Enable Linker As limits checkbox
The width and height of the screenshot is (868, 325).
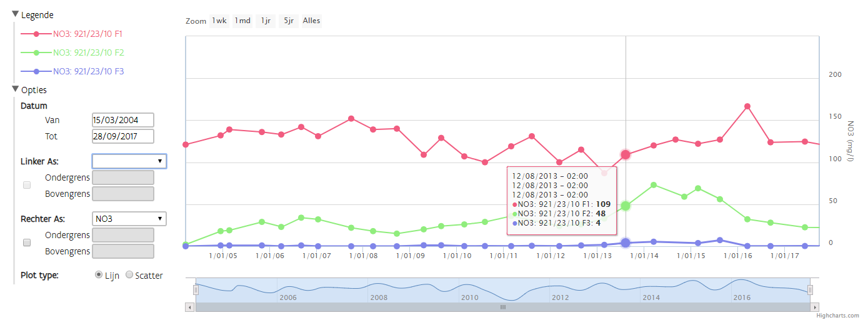pos(27,185)
